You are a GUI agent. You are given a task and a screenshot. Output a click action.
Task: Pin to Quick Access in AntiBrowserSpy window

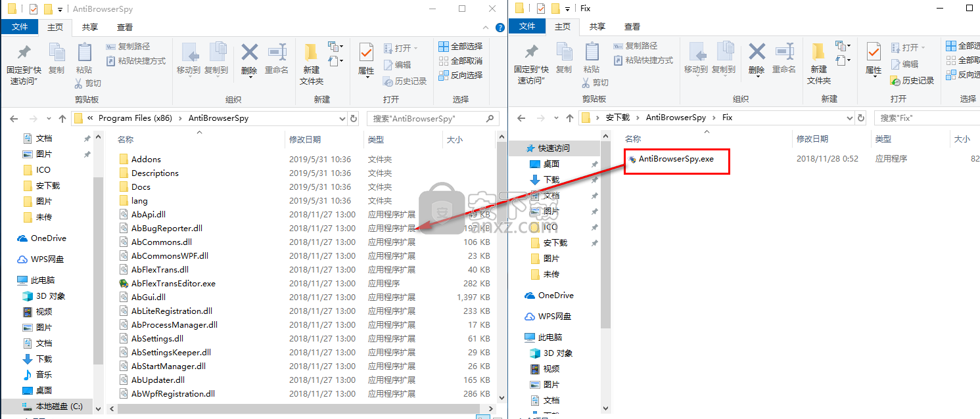tap(24, 64)
